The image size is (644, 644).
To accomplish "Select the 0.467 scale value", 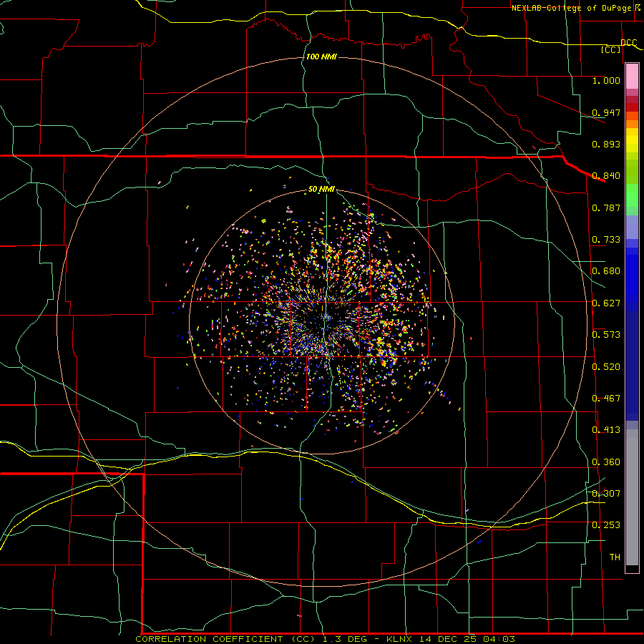I will point(606,398).
